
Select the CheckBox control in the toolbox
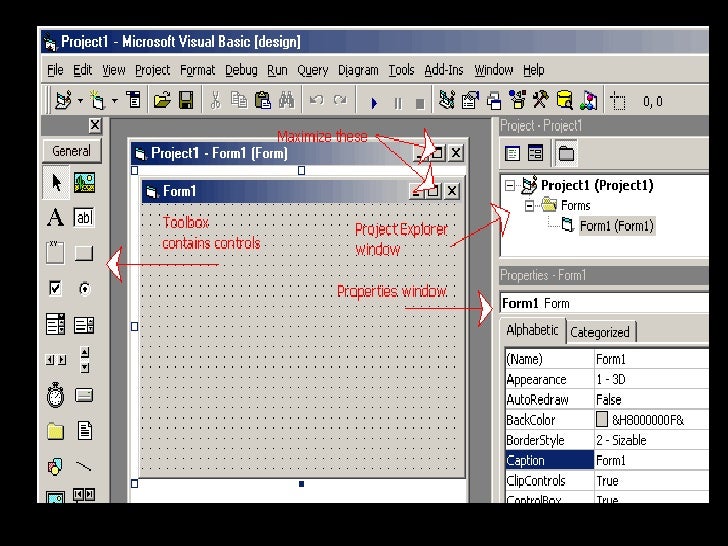point(55,288)
